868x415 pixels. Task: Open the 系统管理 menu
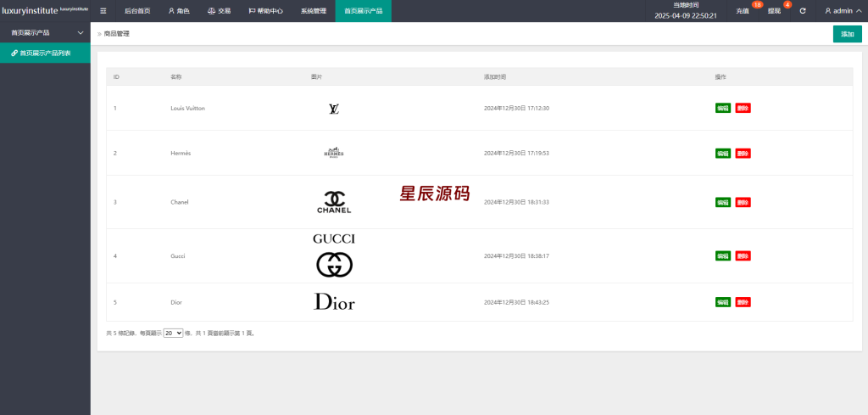[x=314, y=10]
